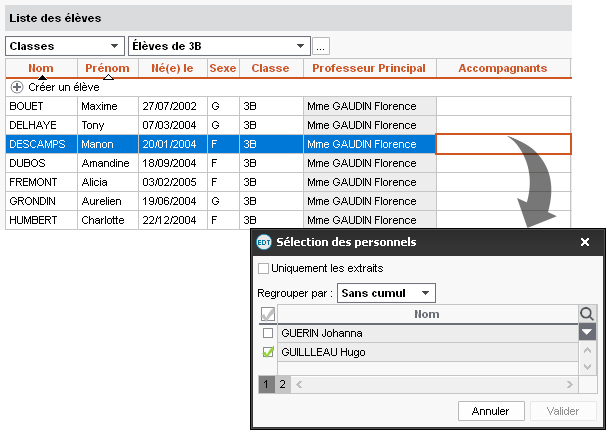Click the EDT logo in dialog title
The width and height of the screenshot is (606, 430).
pyautogui.click(x=264, y=242)
